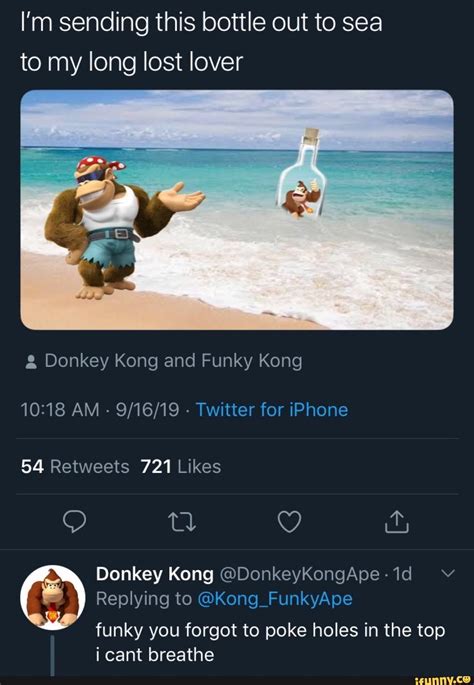Viewport: 474px width, 685px height.
Task: Open the share upload icon
Action: coord(397,522)
